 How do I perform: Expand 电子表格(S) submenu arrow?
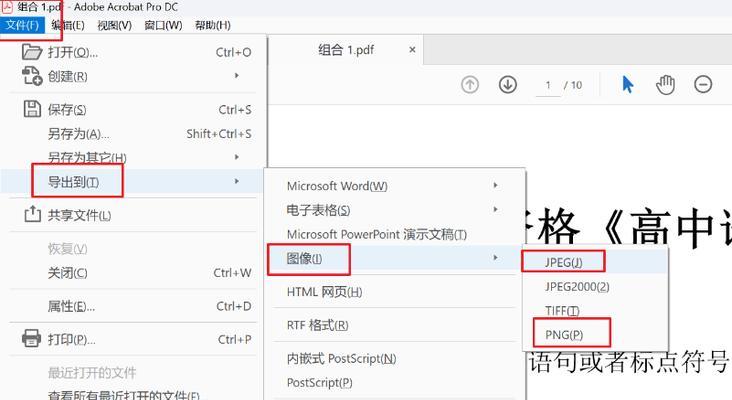[495, 209]
